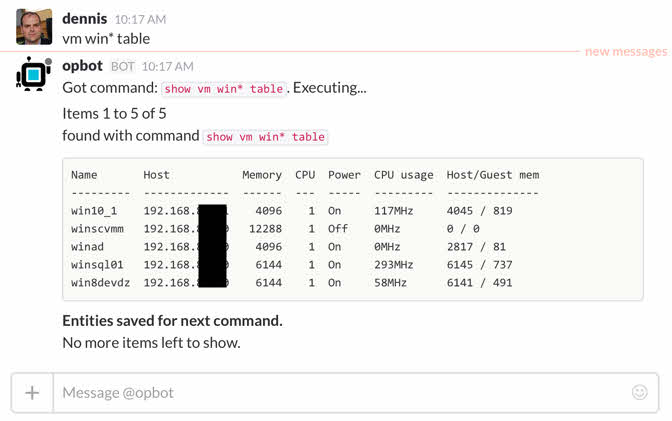Click the plus attachment icon

32,393
